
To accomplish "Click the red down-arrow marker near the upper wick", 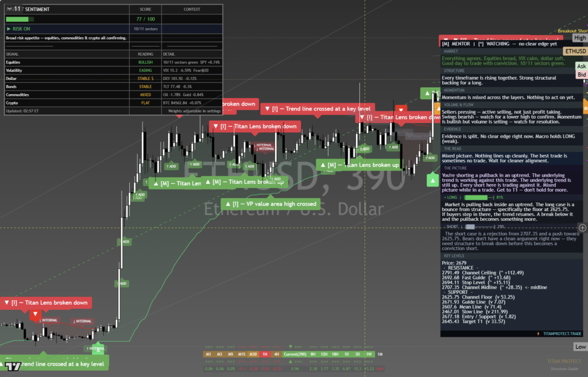I will tap(401, 110).
